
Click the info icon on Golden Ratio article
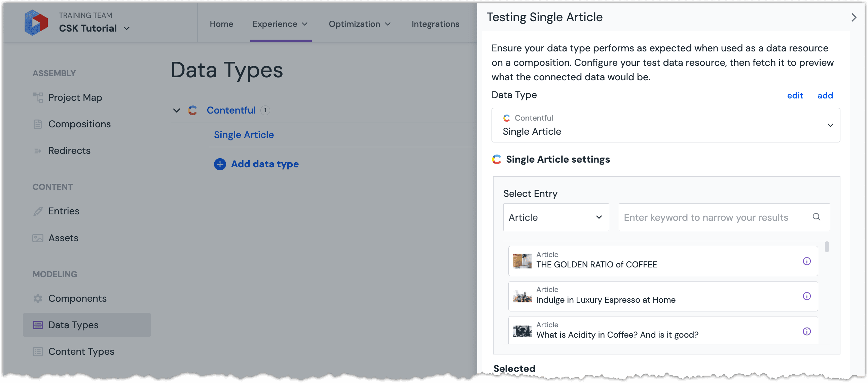pyautogui.click(x=807, y=261)
